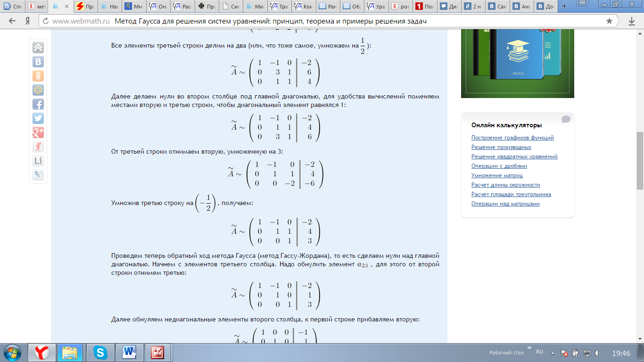Image resolution: width=644 pixels, height=362 pixels.
Task: Share page via Mail.ru @ icon
Action: point(38,90)
